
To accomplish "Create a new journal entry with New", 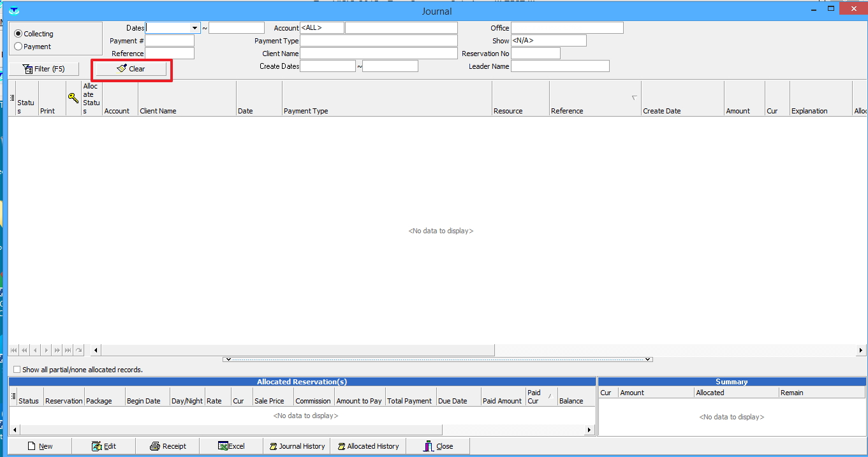I will 40,446.
